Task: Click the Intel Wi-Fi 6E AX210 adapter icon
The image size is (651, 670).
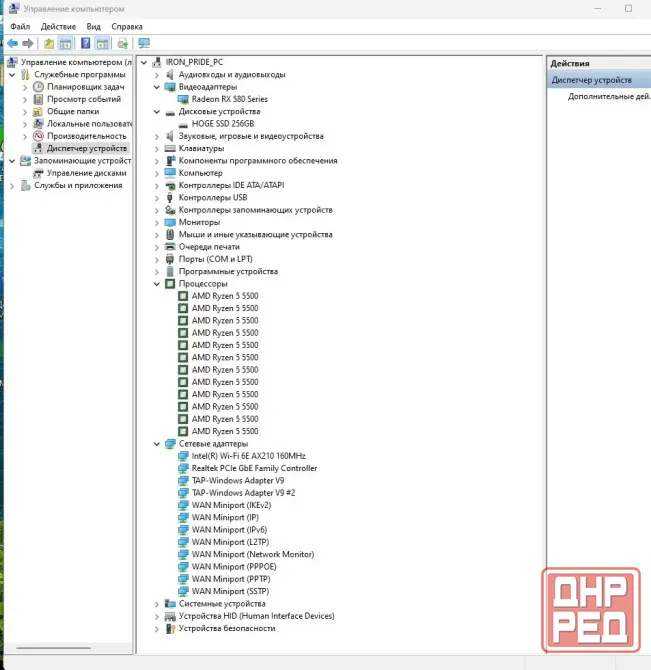Action: coord(183,456)
